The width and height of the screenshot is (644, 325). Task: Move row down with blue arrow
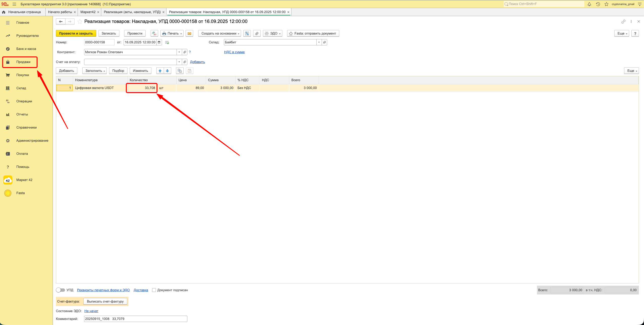pyautogui.click(x=167, y=71)
